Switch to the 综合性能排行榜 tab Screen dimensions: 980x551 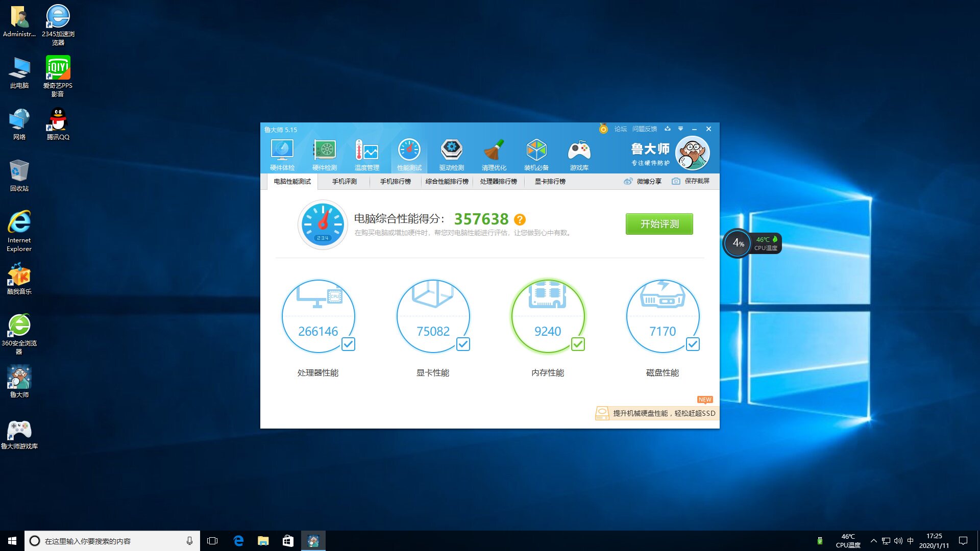(x=447, y=182)
